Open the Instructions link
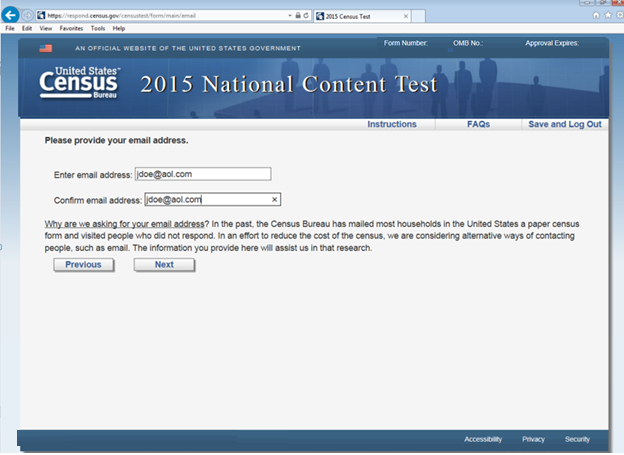 click(x=392, y=124)
